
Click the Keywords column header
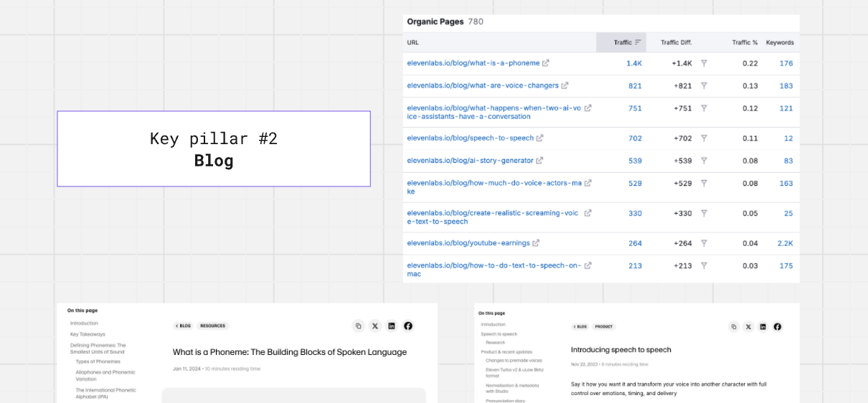click(x=779, y=42)
